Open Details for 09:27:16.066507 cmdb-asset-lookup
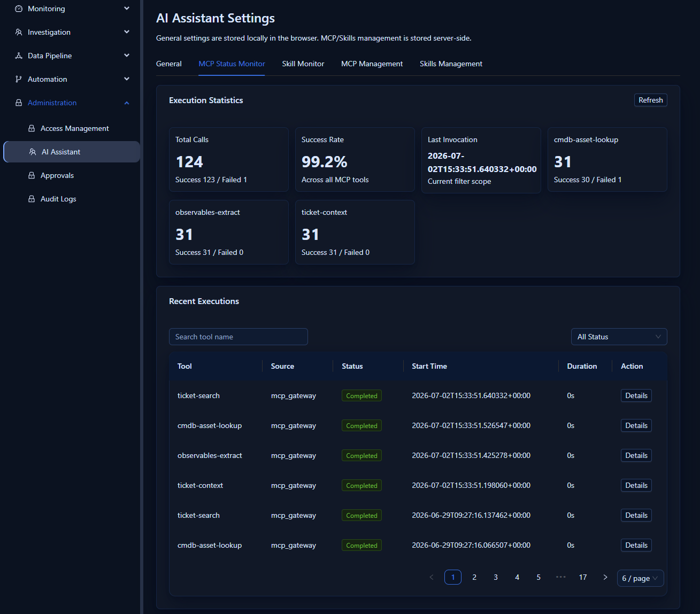 click(636, 545)
